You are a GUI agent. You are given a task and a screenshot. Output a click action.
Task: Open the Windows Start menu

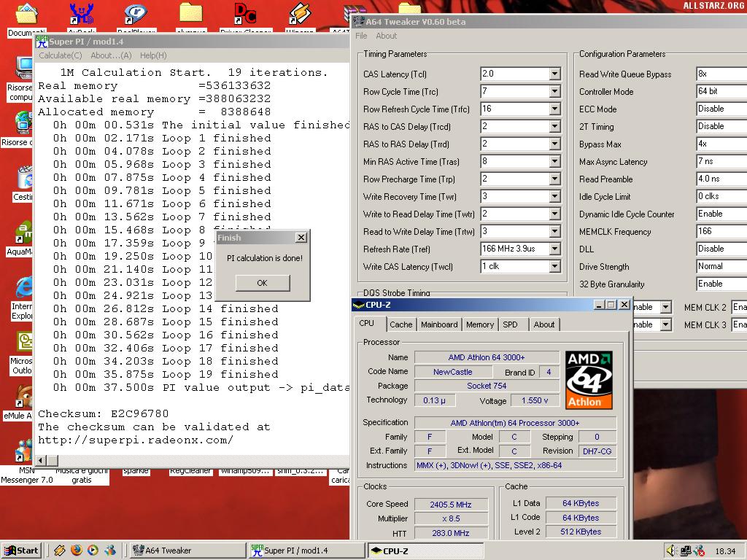pos(21,551)
